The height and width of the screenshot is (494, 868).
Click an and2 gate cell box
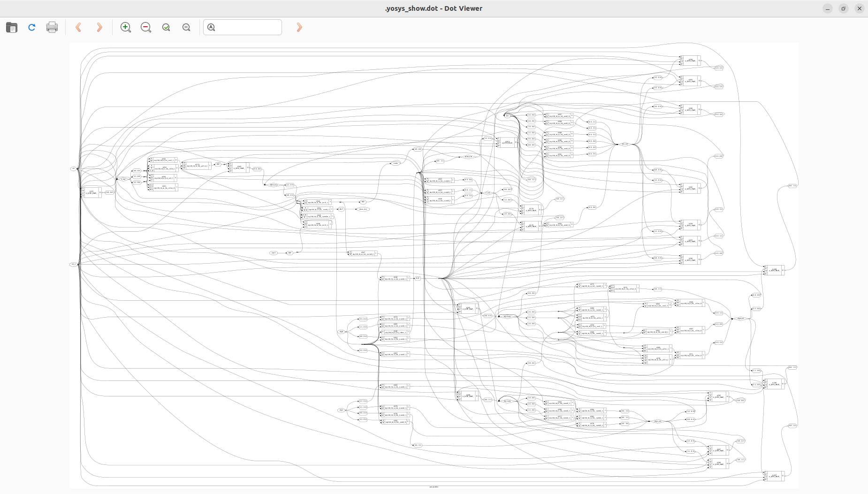point(560,116)
